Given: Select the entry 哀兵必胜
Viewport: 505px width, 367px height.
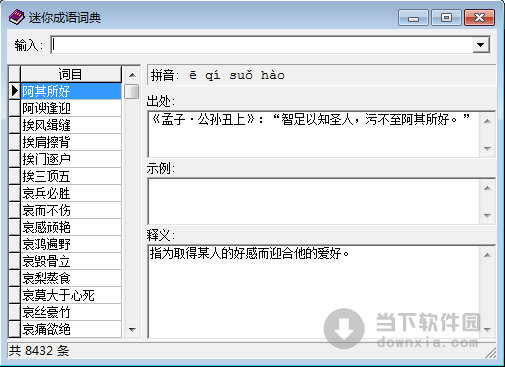Looking at the screenshot, I should coord(71,193).
